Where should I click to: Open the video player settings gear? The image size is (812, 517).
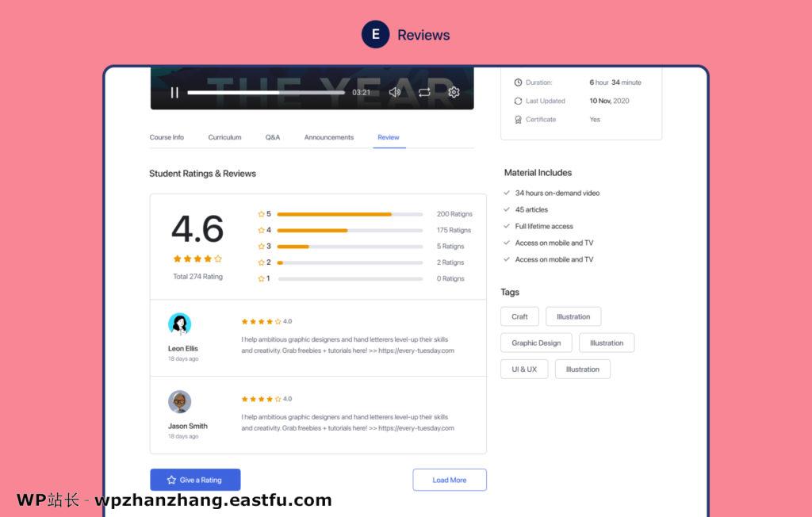tap(454, 92)
